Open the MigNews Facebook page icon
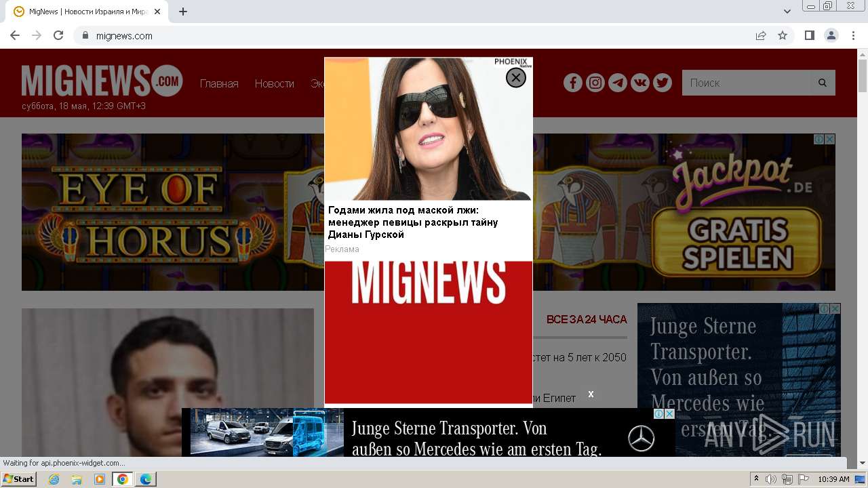 (573, 83)
